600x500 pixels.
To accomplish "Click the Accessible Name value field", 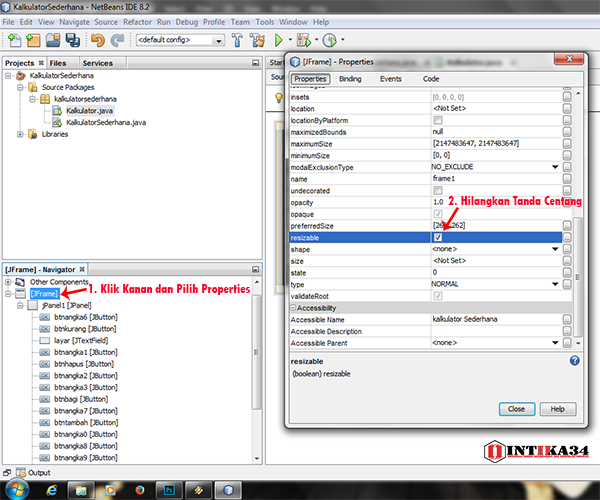I will pos(496,319).
